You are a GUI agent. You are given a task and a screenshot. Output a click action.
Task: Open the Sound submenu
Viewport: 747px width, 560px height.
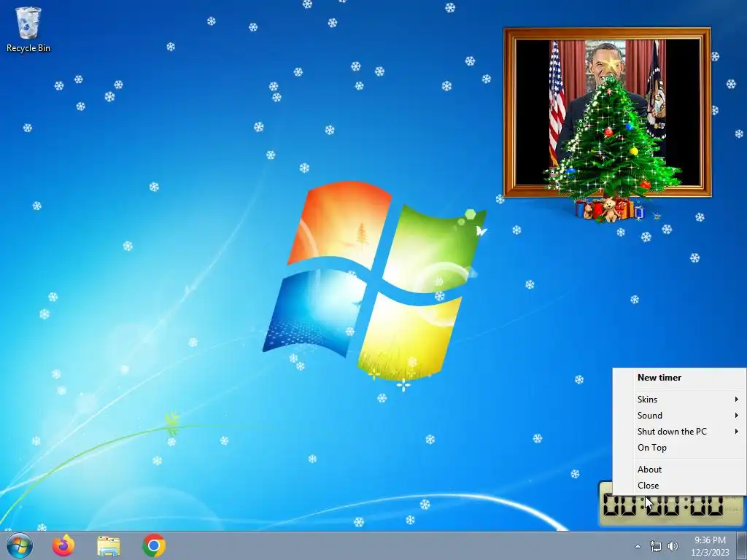coord(679,416)
